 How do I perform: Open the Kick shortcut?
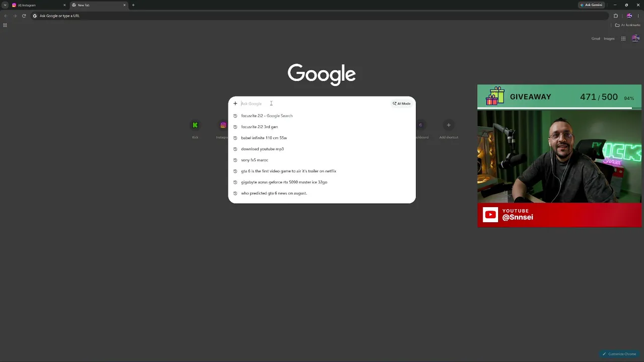point(195,129)
